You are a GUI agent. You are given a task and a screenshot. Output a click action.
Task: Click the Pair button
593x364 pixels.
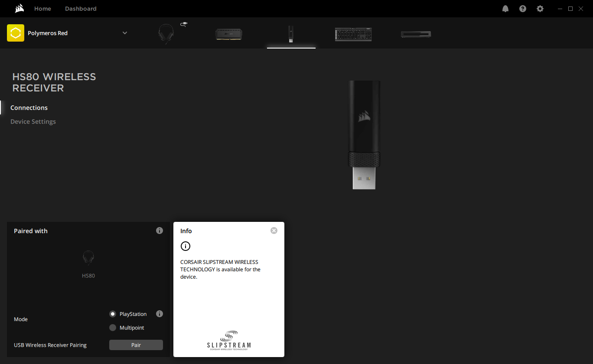pyautogui.click(x=136, y=345)
